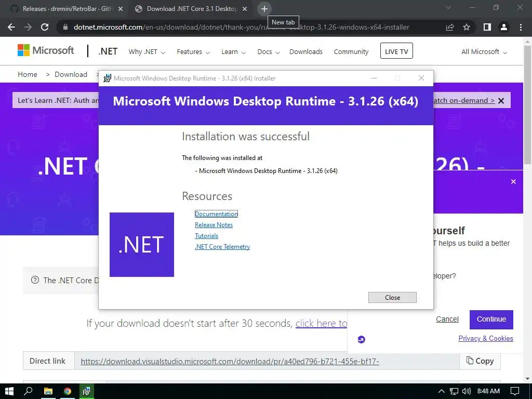The image size is (532, 399).
Task: Click the survey Cancel link
Action: pyautogui.click(x=447, y=319)
